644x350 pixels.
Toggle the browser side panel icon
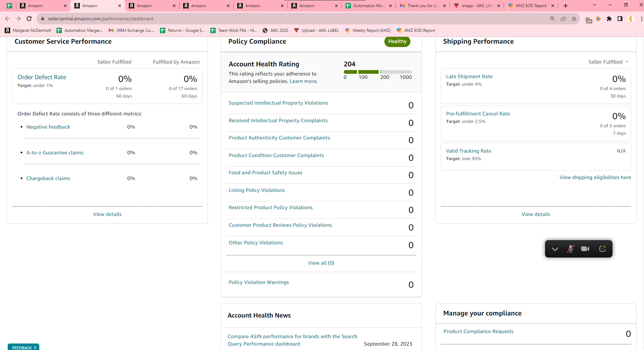click(x=620, y=19)
